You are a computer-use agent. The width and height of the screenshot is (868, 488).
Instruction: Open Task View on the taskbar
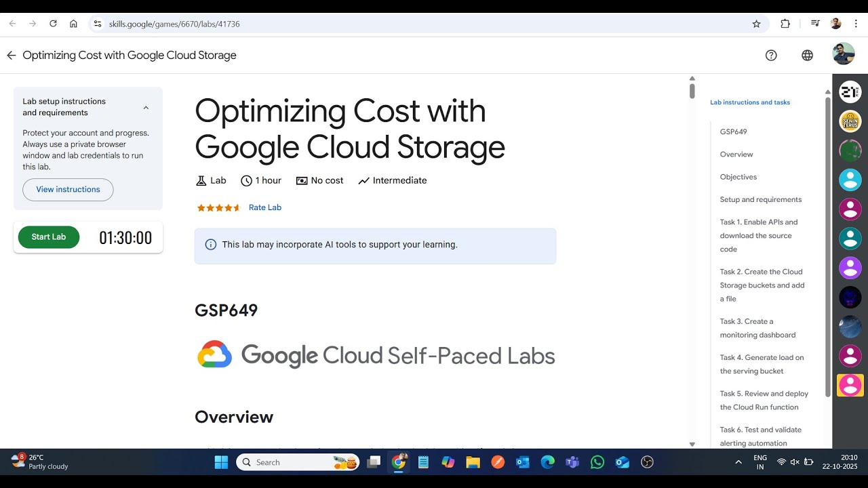pos(374,462)
